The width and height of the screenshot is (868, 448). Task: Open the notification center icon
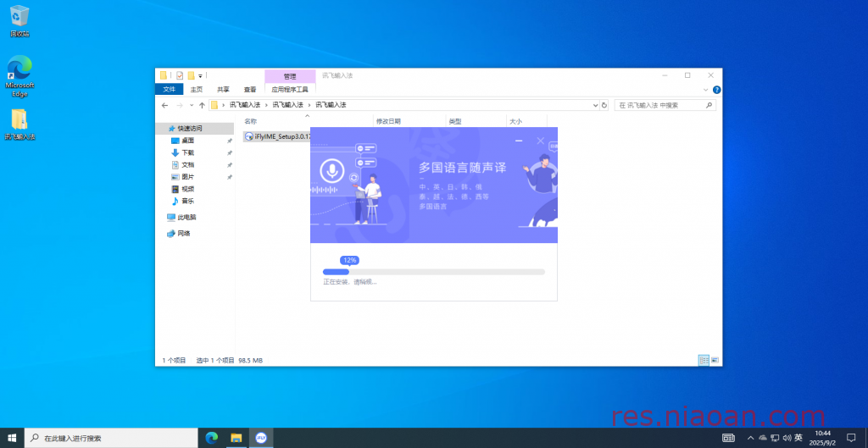click(x=851, y=438)
